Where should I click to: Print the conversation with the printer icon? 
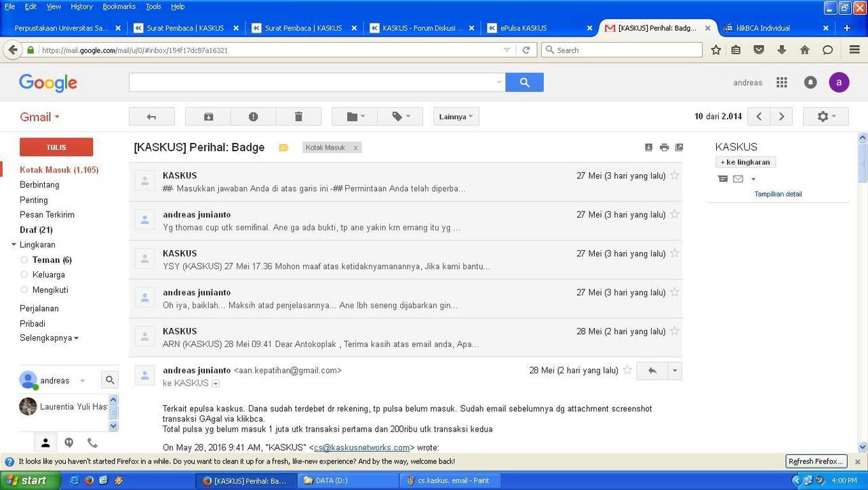(664, 147)
